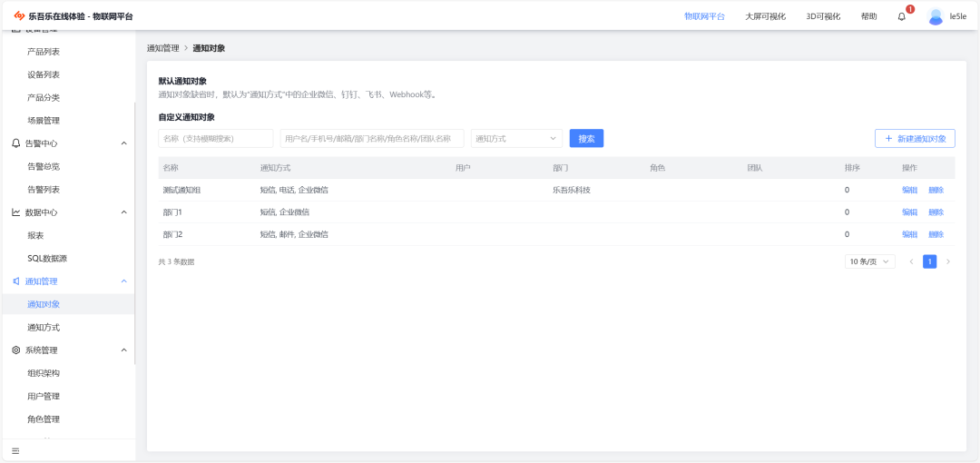Open the le5le user avatar

tap(935, 17)
